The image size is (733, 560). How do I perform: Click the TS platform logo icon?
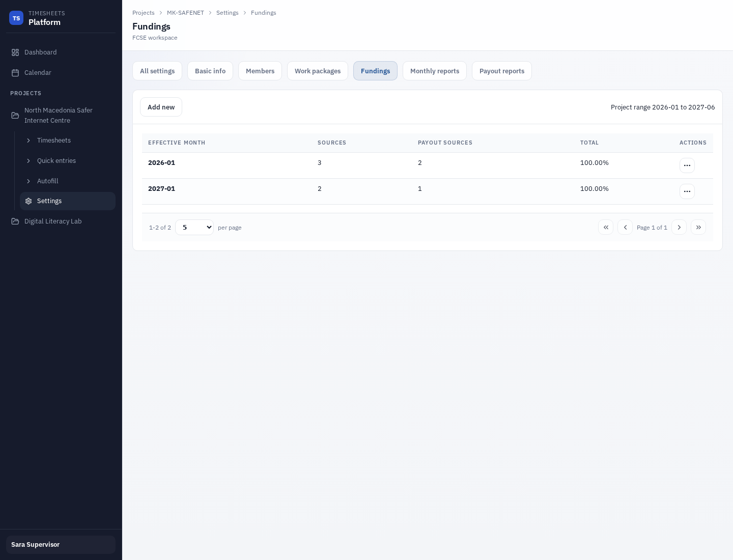point(16,18)
